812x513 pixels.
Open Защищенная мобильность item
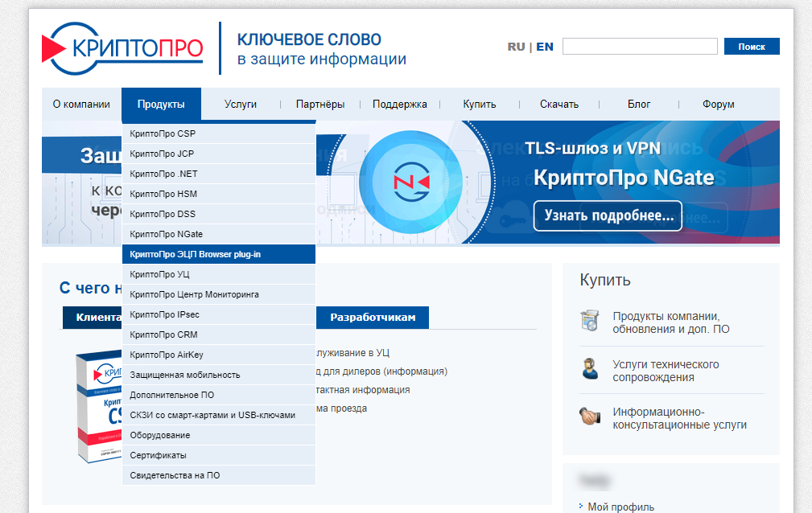point(219,376)
